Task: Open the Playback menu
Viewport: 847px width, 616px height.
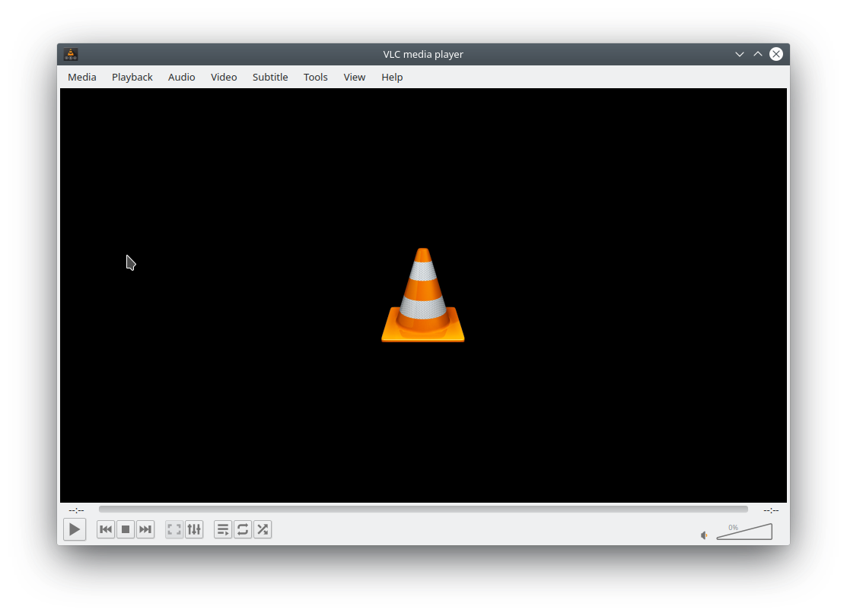Action: (x=132, y=78)
